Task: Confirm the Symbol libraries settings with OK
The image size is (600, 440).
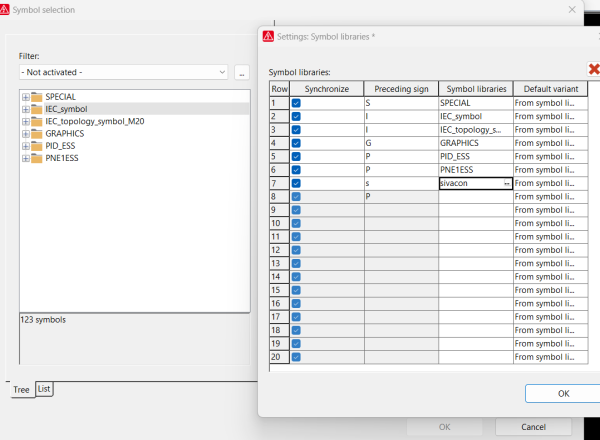Action: point(563,394)
